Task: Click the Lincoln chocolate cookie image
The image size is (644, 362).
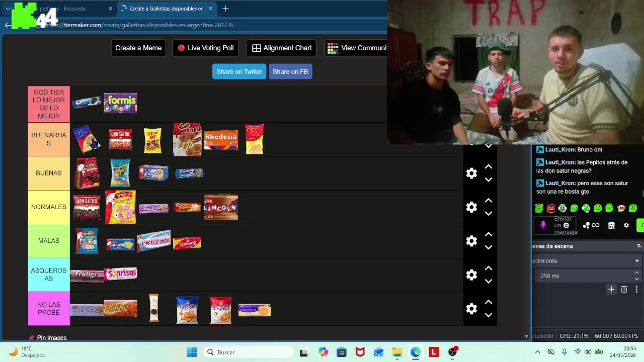Action: (221, 207)
